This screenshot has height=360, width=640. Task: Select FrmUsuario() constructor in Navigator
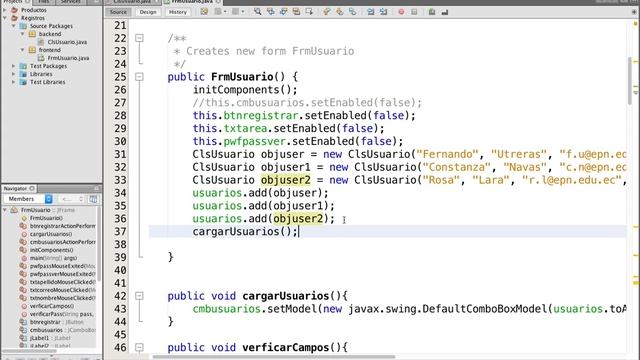tap(46, 218)
